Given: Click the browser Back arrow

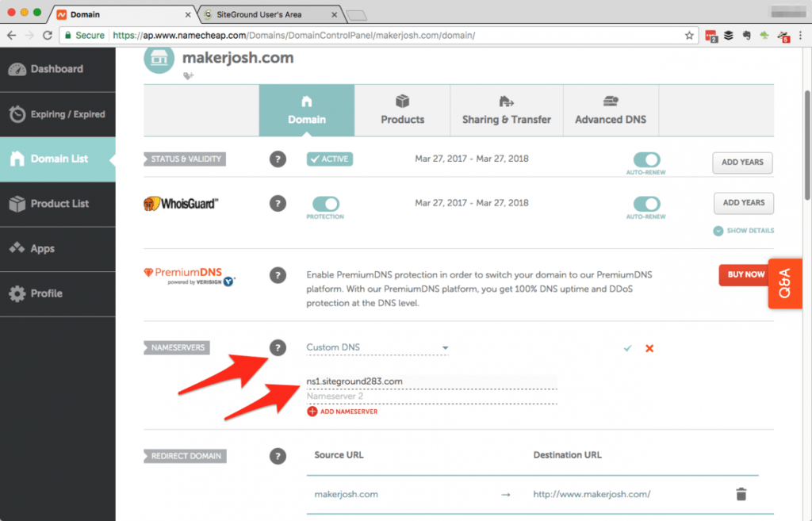Looking at the screenshot, I should tap(12, 35).
